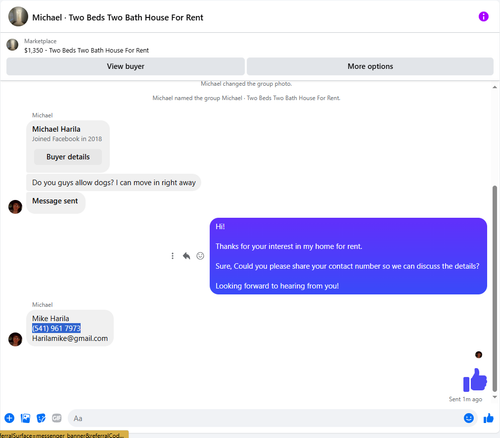Screen dimensions: 500x438
Task: Click the chat title Michael Two Beds Two Bath
Action: [x=118, y=17]
